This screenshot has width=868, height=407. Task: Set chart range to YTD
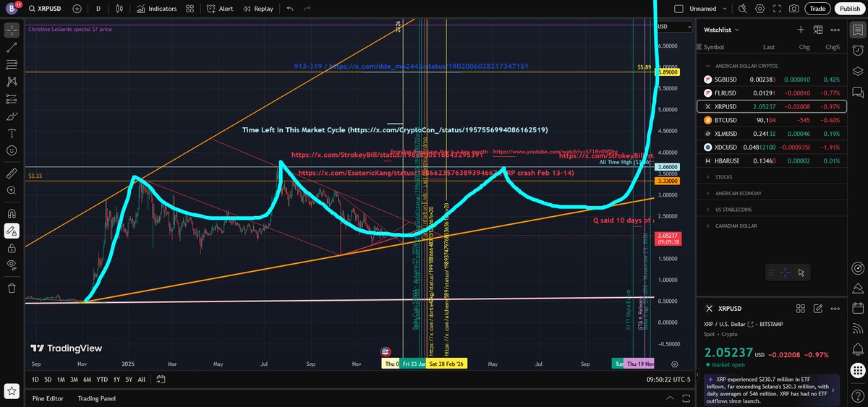pos(103,380)
